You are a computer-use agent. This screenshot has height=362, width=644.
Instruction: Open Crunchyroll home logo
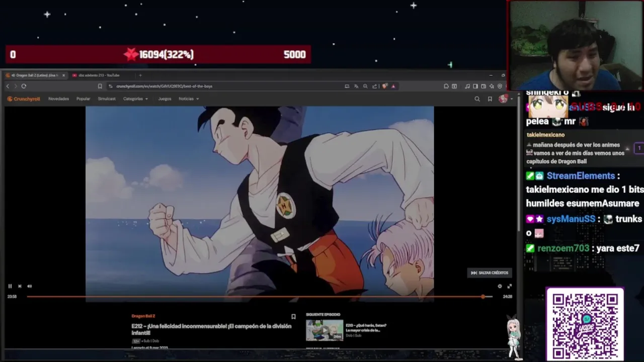(x=24, y=99)
